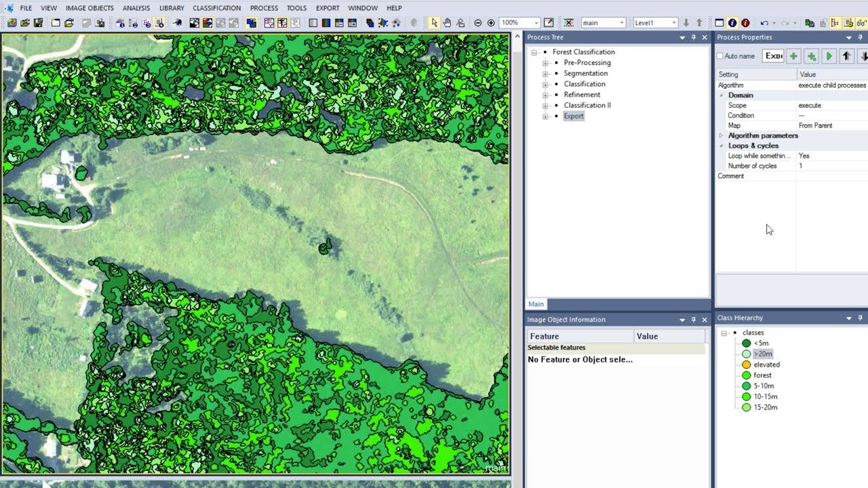
Task: Collapse the classes tree in Class Hierarchy
Action: (x=724, y=333)
